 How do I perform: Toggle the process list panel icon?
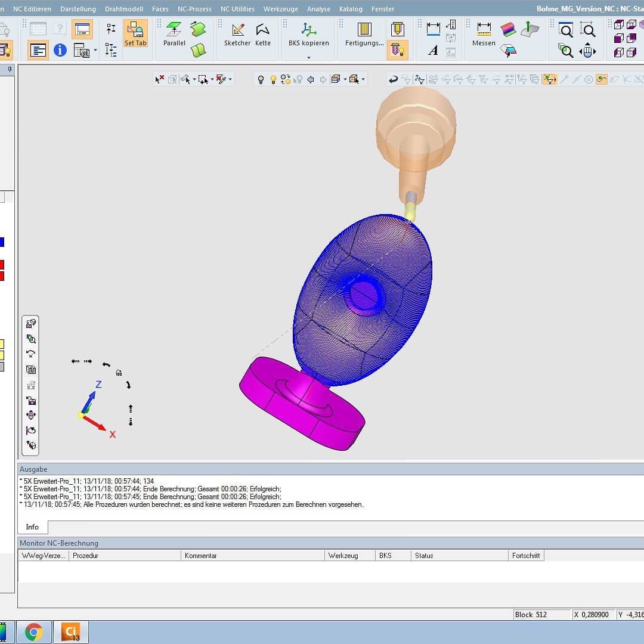(x=38, y=51)
